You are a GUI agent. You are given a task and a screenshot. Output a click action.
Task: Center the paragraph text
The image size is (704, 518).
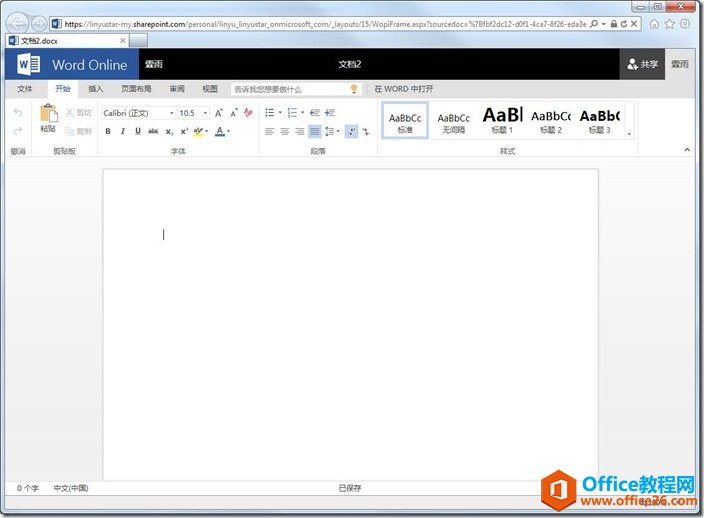(x=285, y=132)
